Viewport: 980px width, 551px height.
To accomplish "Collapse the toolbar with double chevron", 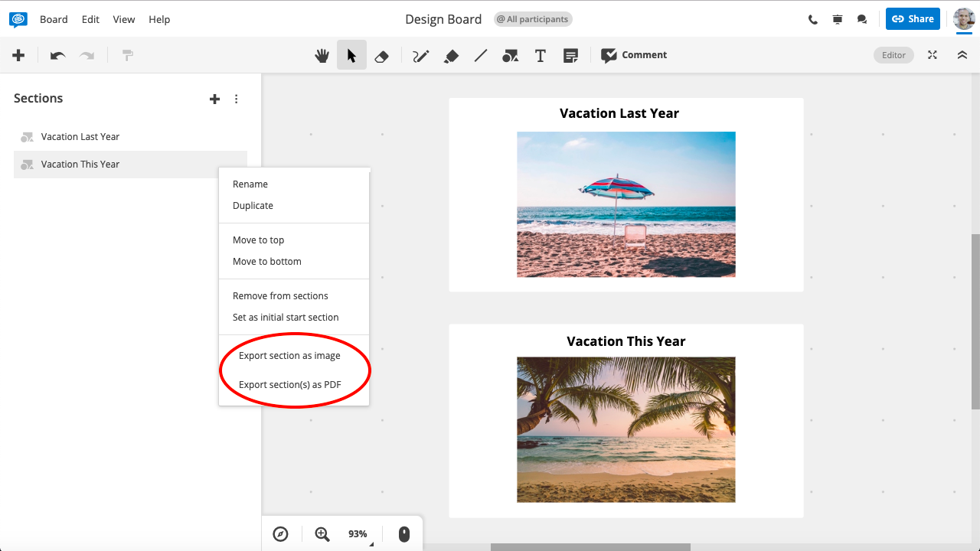I will point(962,55).
